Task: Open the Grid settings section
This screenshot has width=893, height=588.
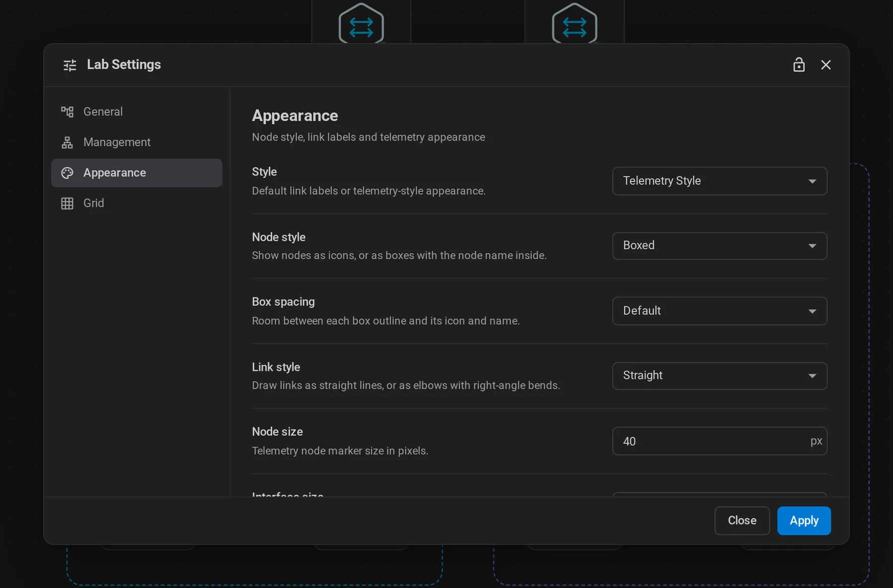Action: click(x=136, y=203)
